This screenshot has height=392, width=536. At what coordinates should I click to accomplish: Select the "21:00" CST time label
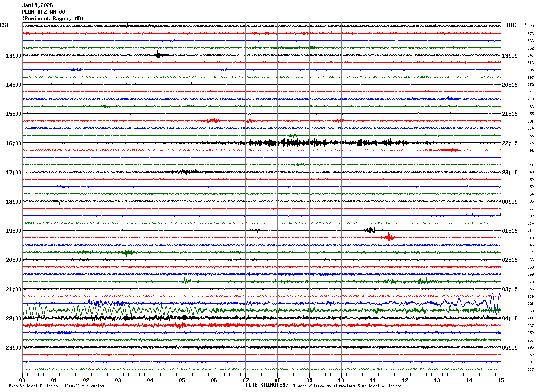coord(13,289)
